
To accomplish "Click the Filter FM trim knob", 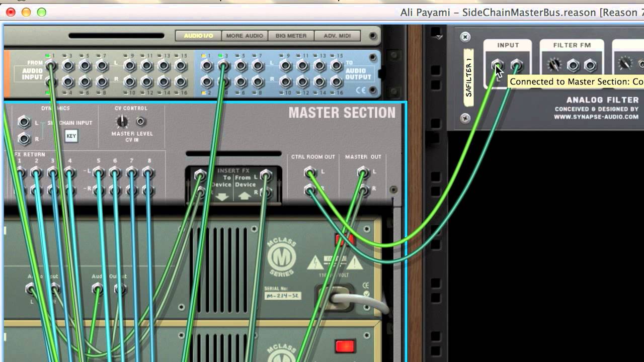I will [554, 64].
